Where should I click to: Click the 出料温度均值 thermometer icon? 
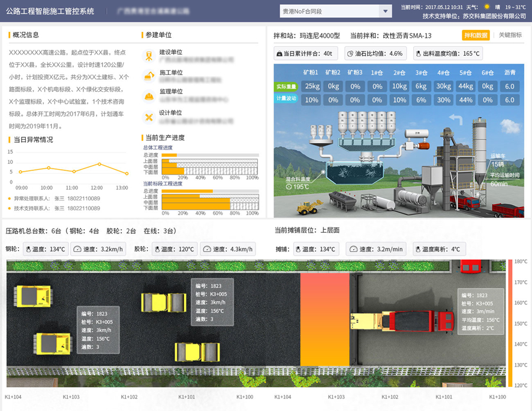click(x=419, y=54)
